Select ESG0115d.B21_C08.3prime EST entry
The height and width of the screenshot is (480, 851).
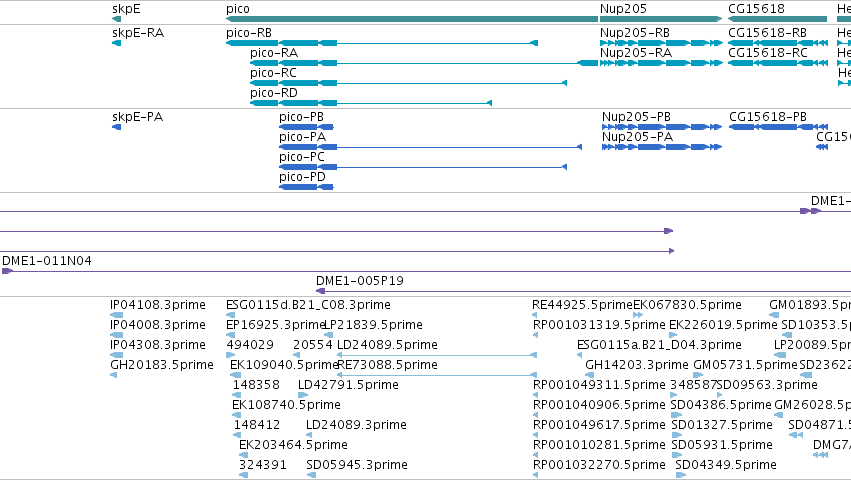click(308, 305)
